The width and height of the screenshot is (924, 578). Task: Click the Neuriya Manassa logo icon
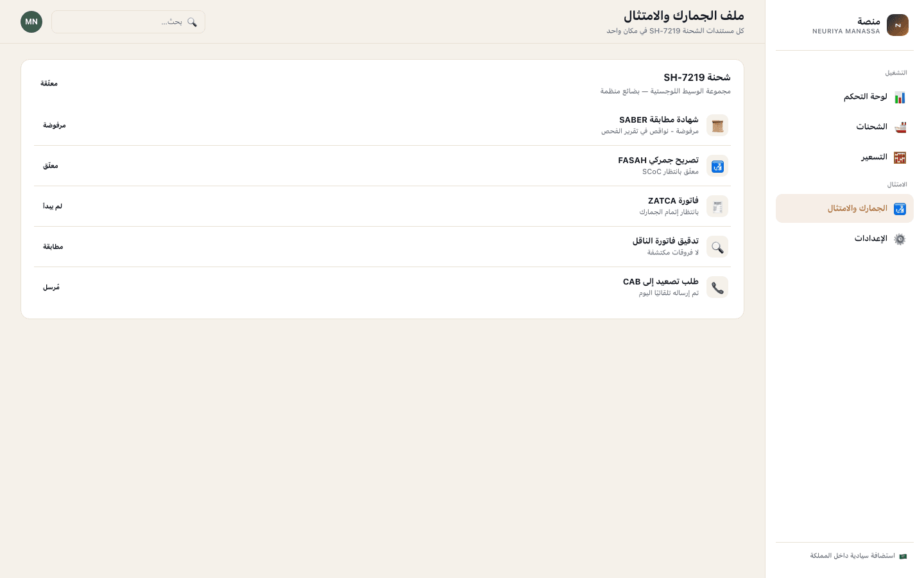coord(897,25)
